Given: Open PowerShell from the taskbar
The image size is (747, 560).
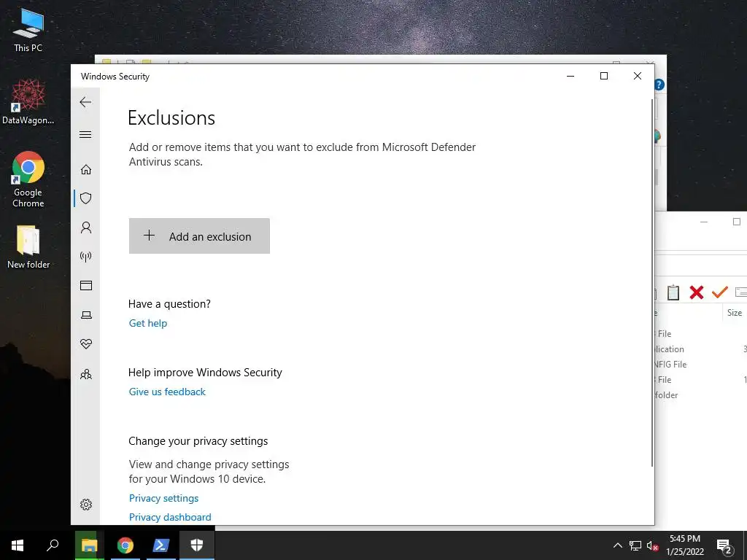Looking at the screenshot, I should click(160, 545).
